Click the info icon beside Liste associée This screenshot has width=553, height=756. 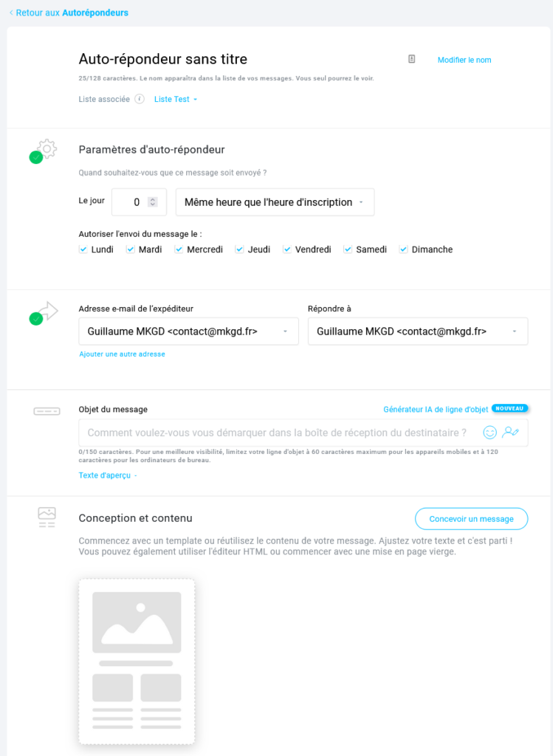pos(140,100)
